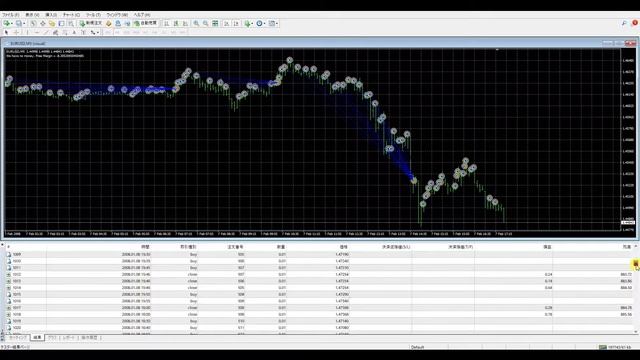Toggle the Navigator folder panel
The image size is (640, 360).
click(x=52, y=23)
